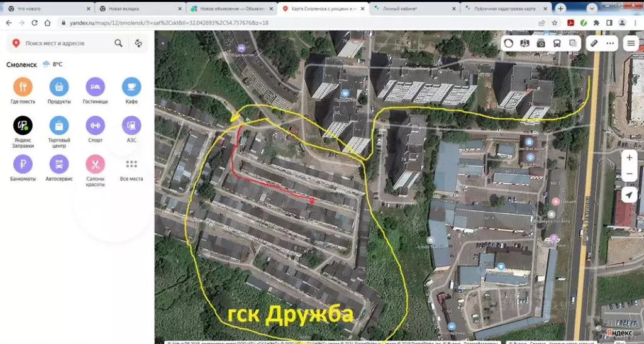Image resolution: width=644 pixels, height=344 pixels.
Task: Switch to the 'Новое объявление' tab
Action: coord(231,9)
